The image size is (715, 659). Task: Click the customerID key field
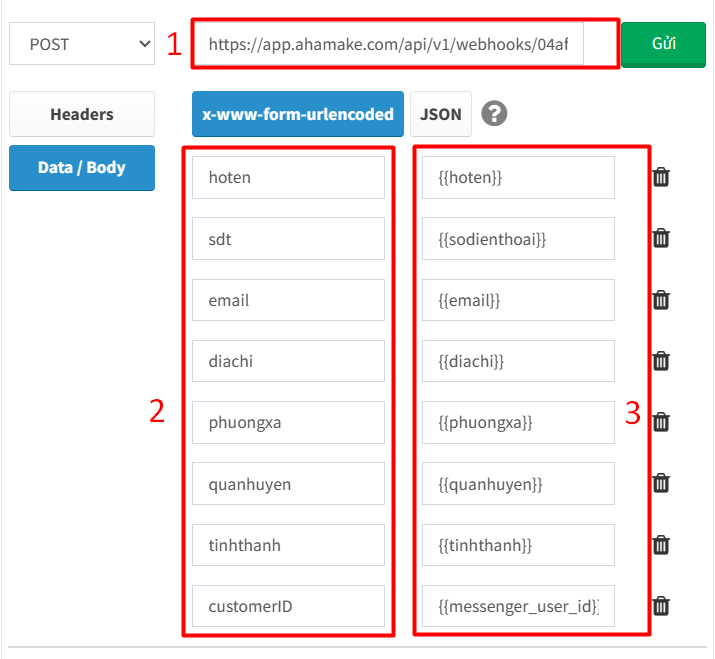tap(288, 606)
